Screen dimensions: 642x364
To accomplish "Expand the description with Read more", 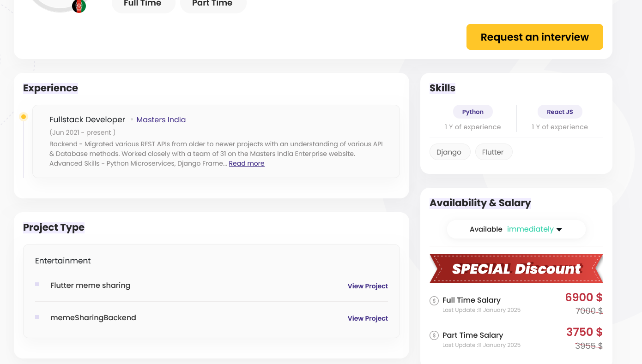I will pyautogui.click(x=247, y=163).
